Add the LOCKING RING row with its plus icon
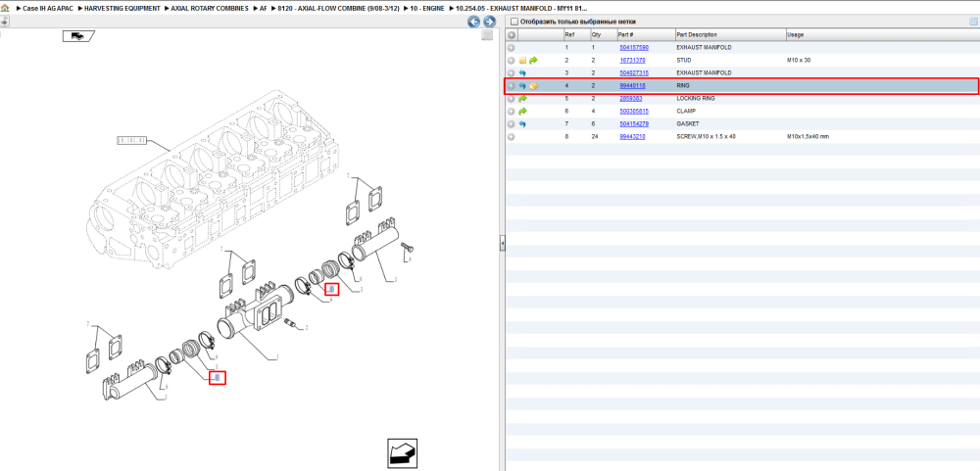This screenshot has width=980, height=471. pyautogui.click(x=512, y=99)
